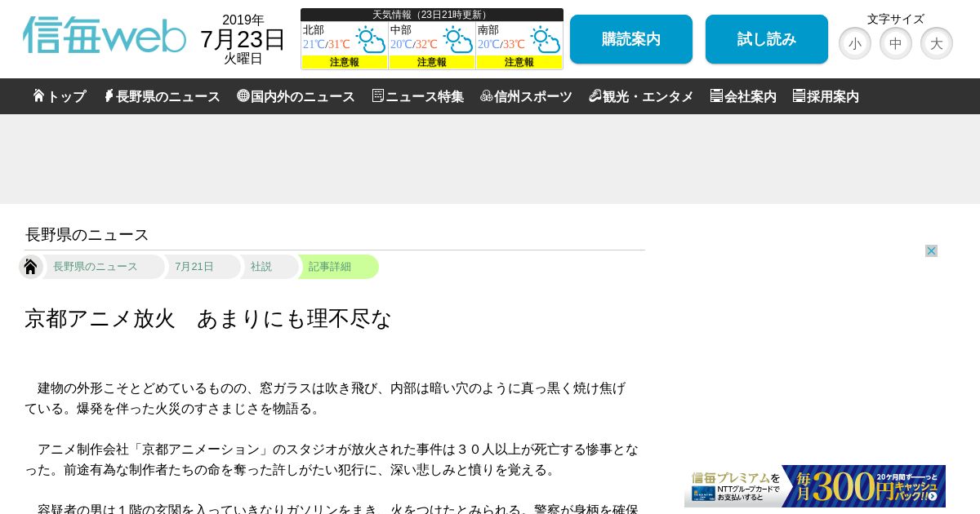980x514 pixels.
Task: Click the 試し読み button
Action: (767, 39)
